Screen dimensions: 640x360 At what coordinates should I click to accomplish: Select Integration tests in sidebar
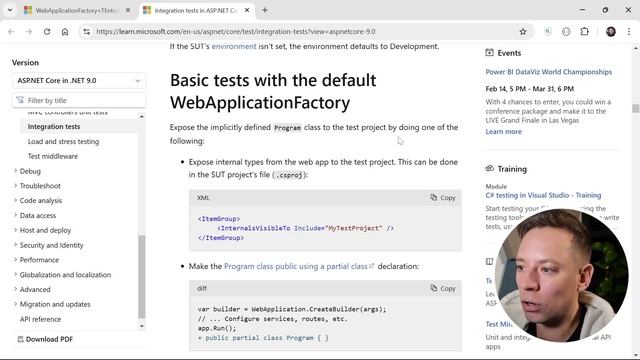54,127
